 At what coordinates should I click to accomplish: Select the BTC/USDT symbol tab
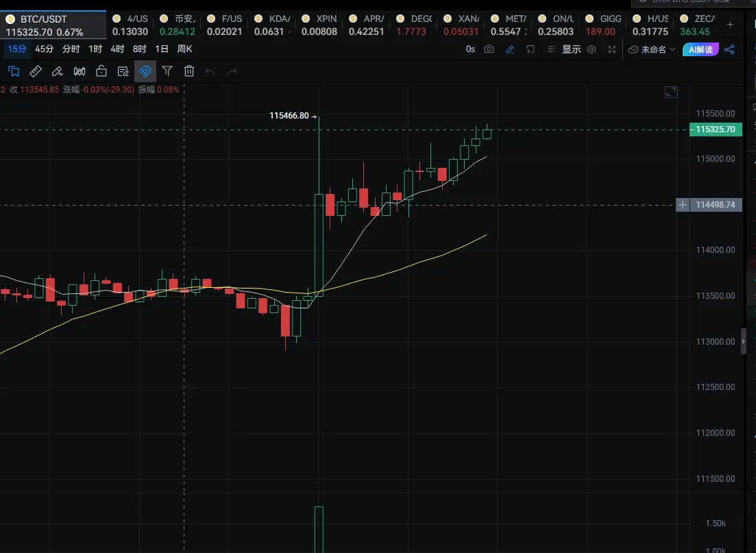(x=53, y=25)
